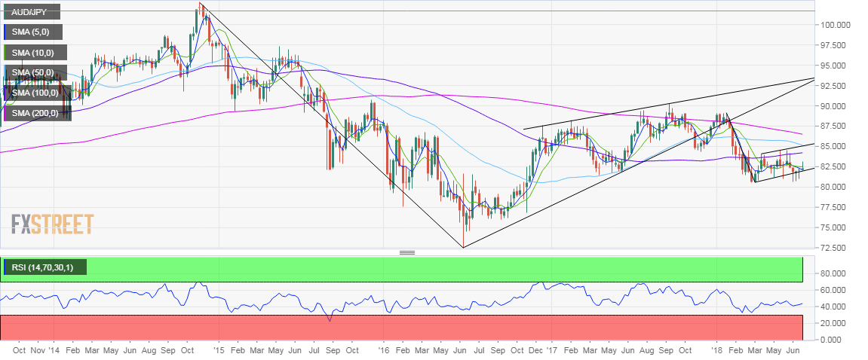This screenshot has width=868, height=360.
Task: Click the '15 time axis label
Action: pos(219,351)
